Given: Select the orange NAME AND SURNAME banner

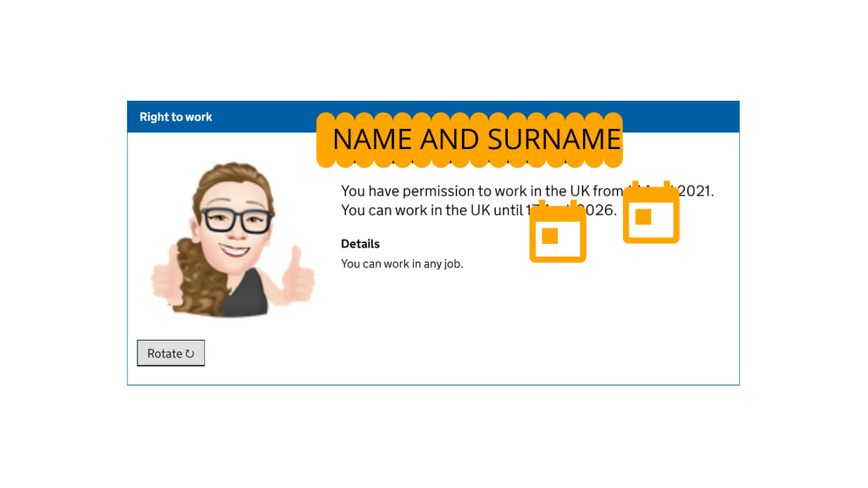Looking at the screenshot, I should [470, 139].
